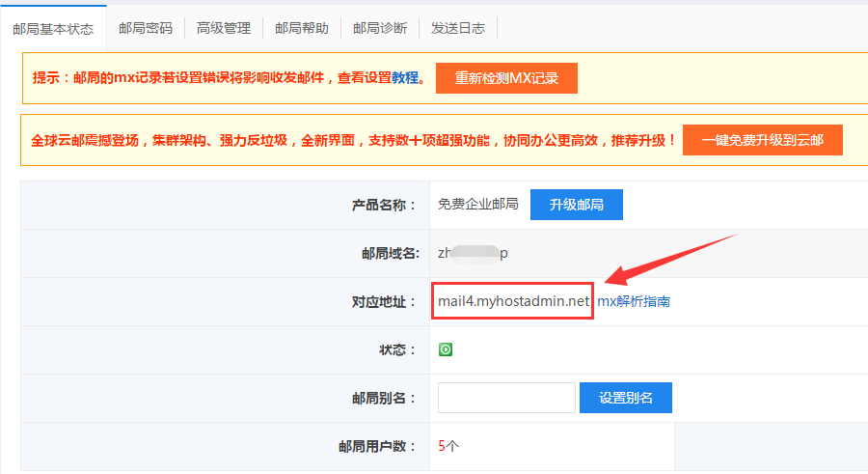The image size is (868, 474).
Task: Switch to the 邮局基本状态 tab
Action: [x=53, y=28]
